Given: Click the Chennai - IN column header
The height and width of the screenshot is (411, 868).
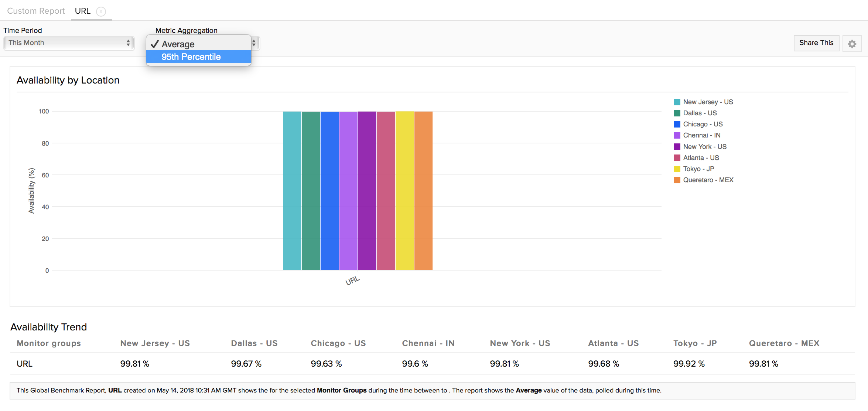Looking at the screenshot, I should click(x=428, y=343).
